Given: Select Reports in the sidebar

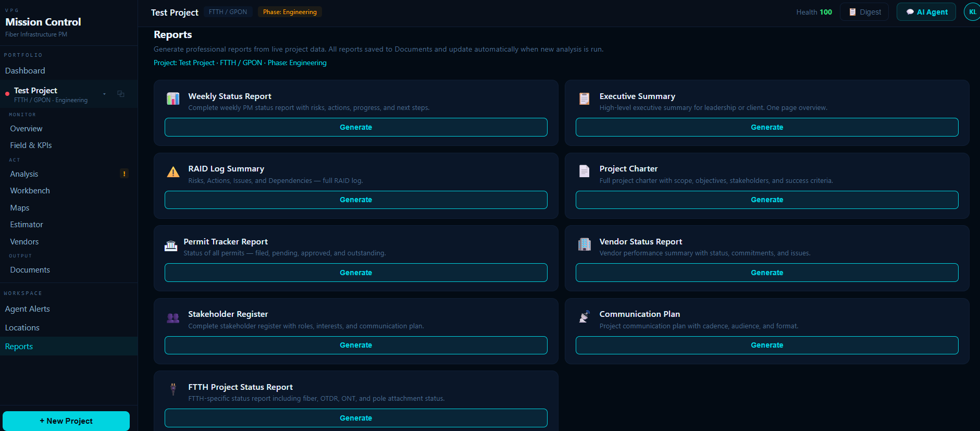Looking at the screenshot, I should point(69,347).
